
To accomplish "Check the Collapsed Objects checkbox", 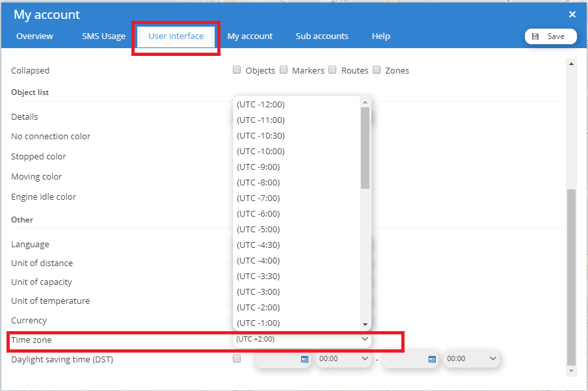I will click(237, 70).
